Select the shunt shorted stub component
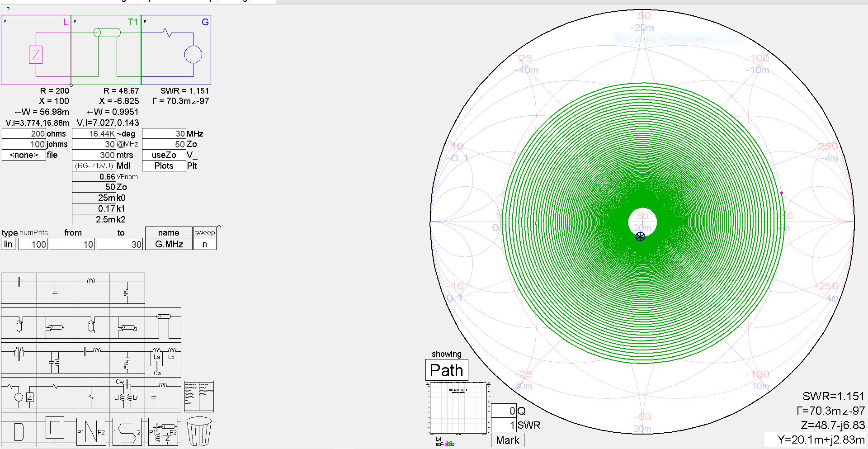Image resolution: width=868 pixels, height=449 pixels. [127, 323]
